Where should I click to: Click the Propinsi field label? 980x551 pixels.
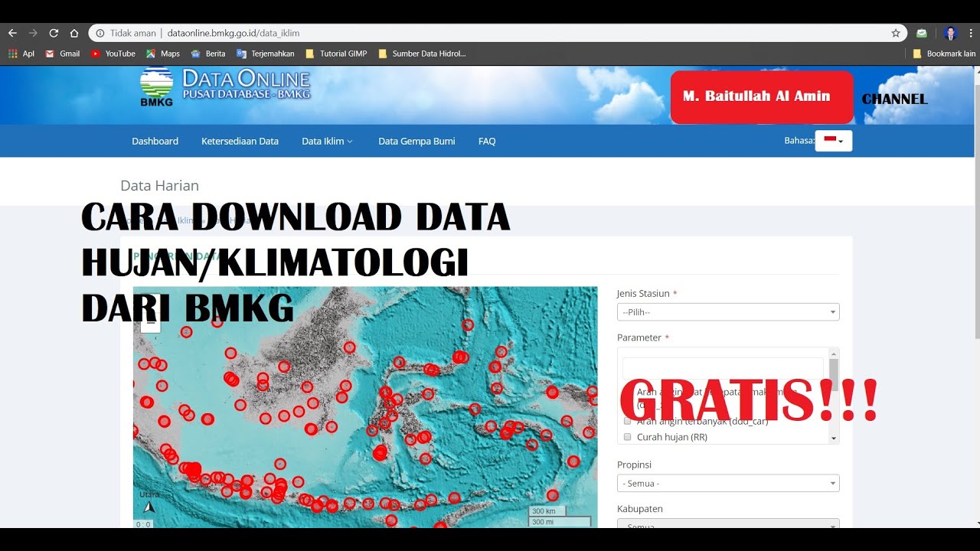click(x=634, y=465)
